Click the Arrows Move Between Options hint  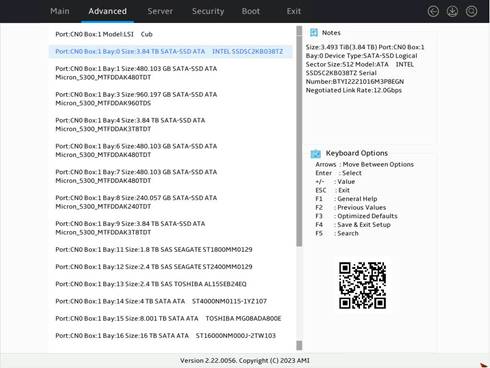click(x=365, y=164)
